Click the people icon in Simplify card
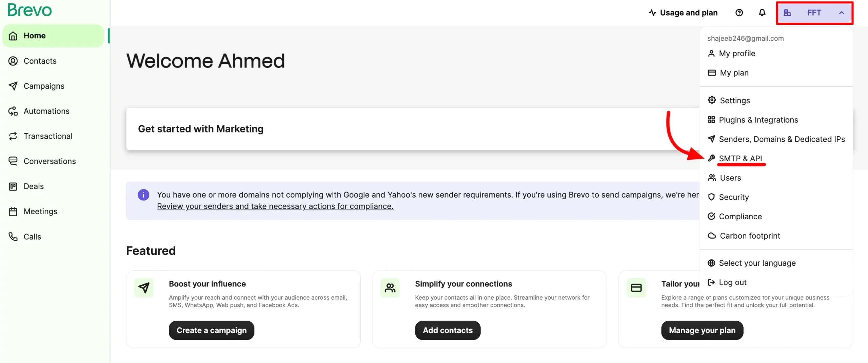 pos(390,288)
